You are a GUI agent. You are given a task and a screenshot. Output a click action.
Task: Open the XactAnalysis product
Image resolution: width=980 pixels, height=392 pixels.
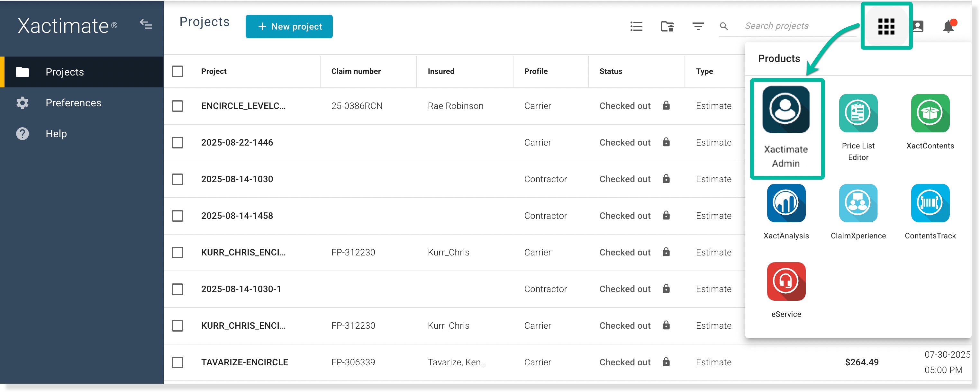(785, 203)
